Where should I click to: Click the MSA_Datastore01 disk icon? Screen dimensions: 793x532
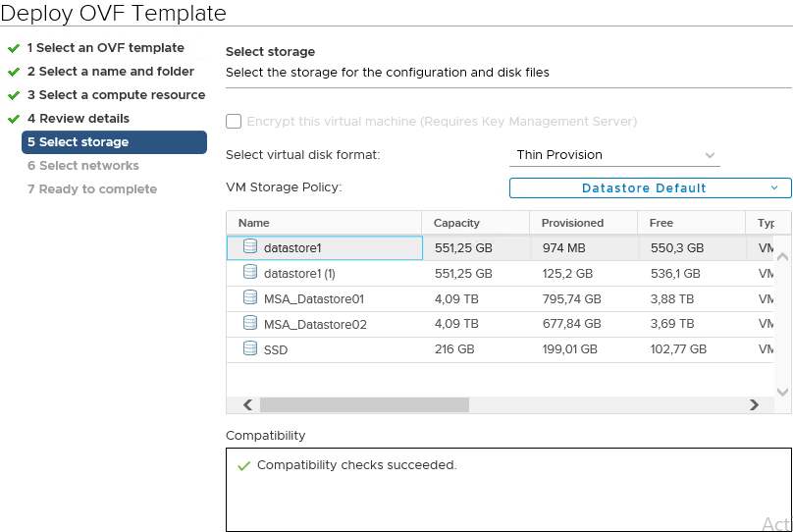click(x=250, y=297)
